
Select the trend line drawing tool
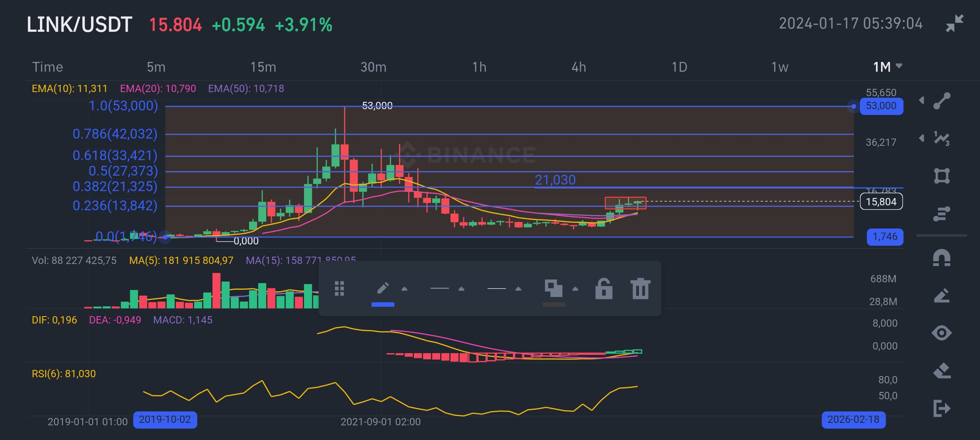tap(942, 101)
